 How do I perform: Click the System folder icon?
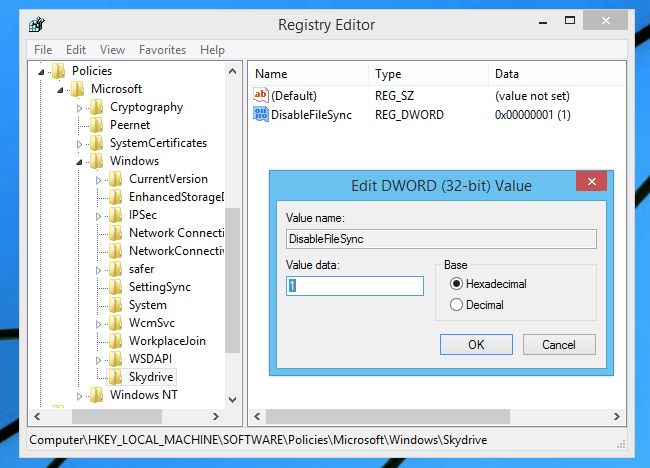[116, 305]
